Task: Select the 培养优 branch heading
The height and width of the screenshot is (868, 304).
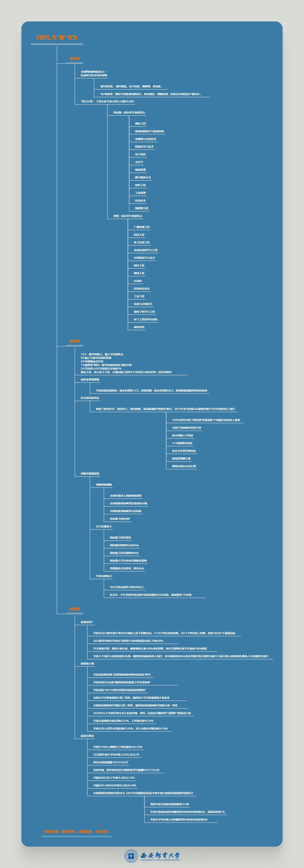Action: coord(75,341)
